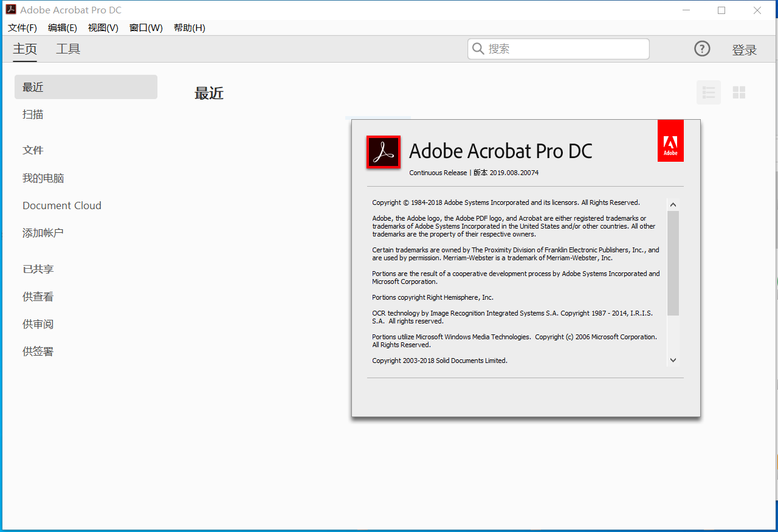The image size is (778, 532).
Task: Focus the 搜索 search field
Action: [559, 49]
